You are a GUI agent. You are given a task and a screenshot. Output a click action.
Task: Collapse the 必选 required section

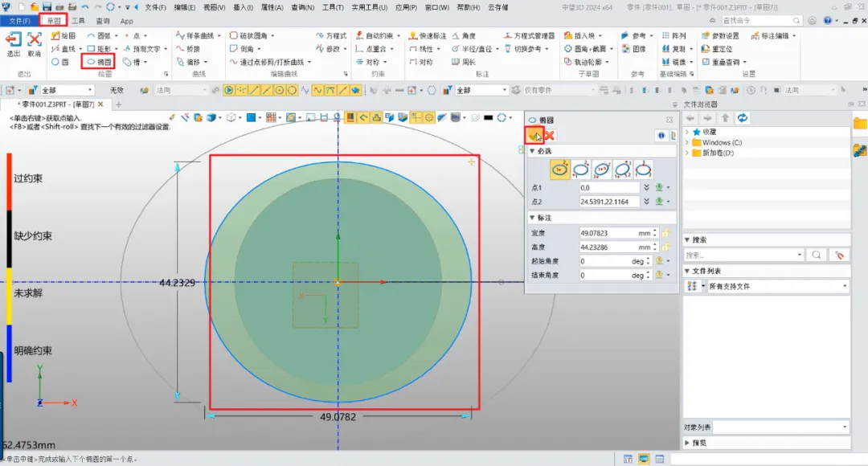tap(532, 151)
